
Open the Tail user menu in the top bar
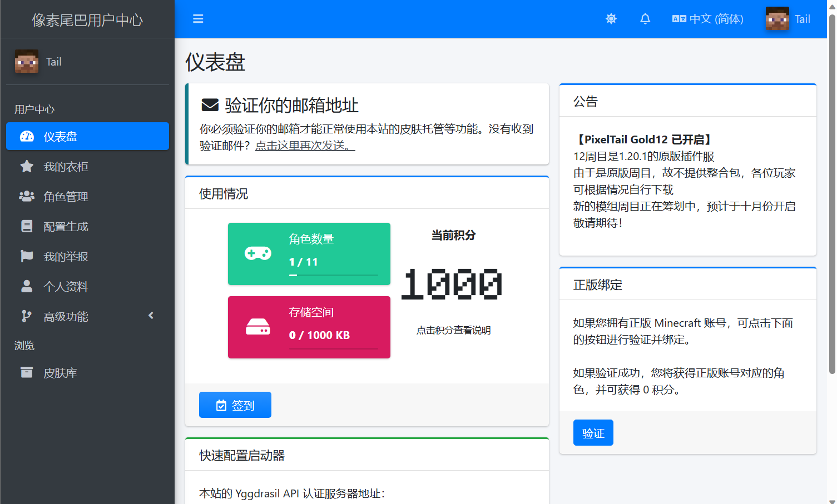(x=788, y=19)
